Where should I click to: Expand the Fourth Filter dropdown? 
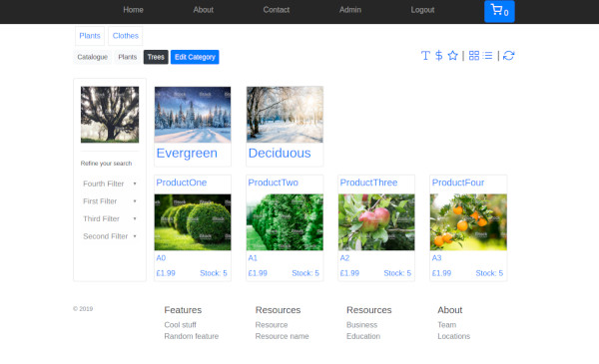pyautogui.click(x=110, y=183)
